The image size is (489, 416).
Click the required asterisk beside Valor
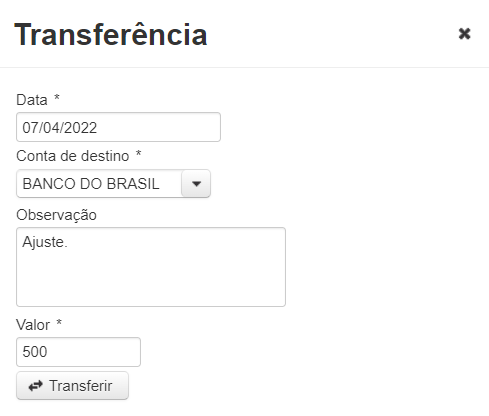(x=59, y=322)
